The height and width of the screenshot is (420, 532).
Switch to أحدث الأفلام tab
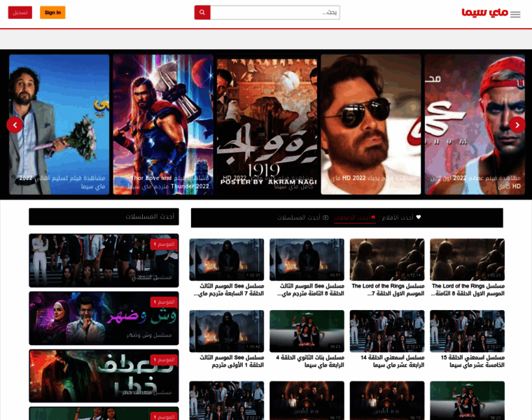401,218
